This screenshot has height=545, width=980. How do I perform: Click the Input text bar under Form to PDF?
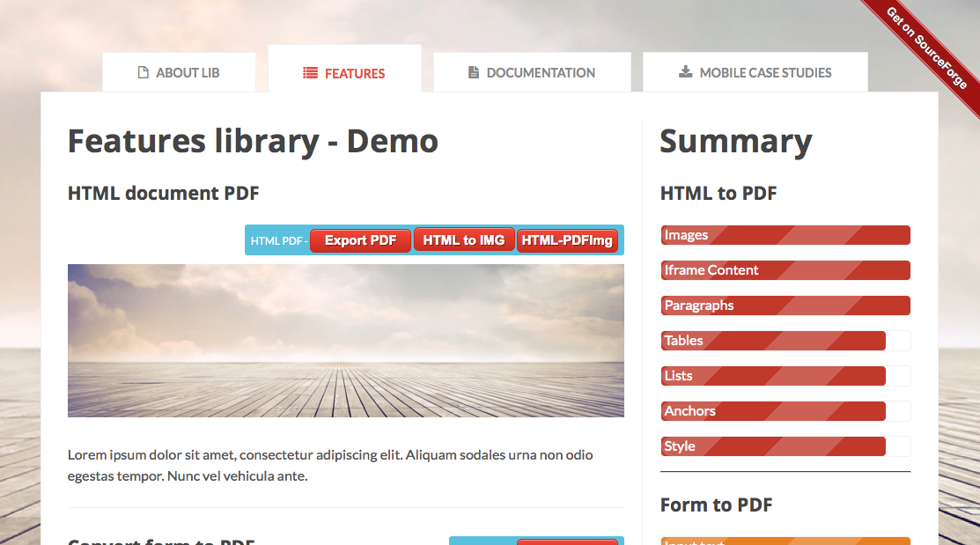(785, 541)
